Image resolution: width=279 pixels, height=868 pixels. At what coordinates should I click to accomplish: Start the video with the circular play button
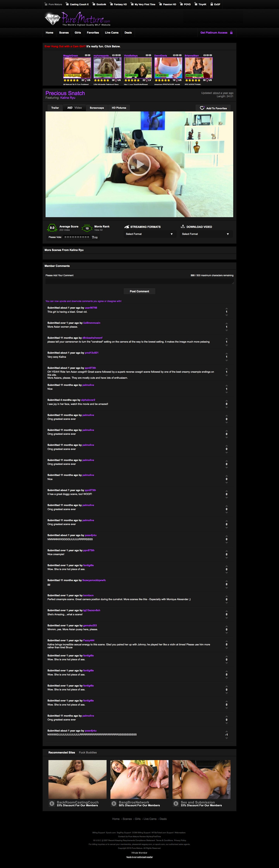[139, 164]
